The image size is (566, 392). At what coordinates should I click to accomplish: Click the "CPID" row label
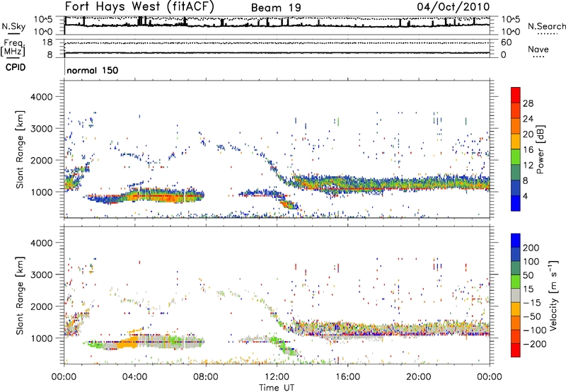15,68
